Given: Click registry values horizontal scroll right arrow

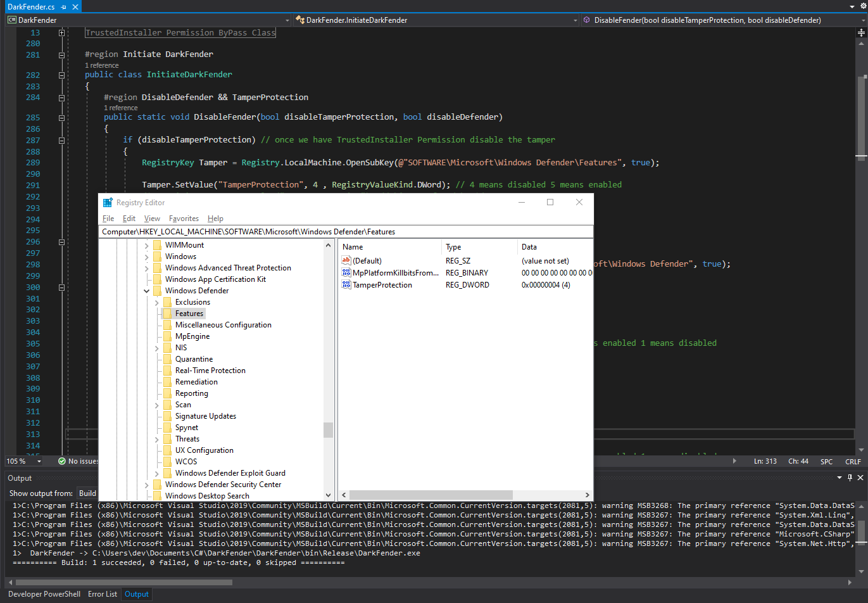Looking at the screenshot, I should (587, 495).
